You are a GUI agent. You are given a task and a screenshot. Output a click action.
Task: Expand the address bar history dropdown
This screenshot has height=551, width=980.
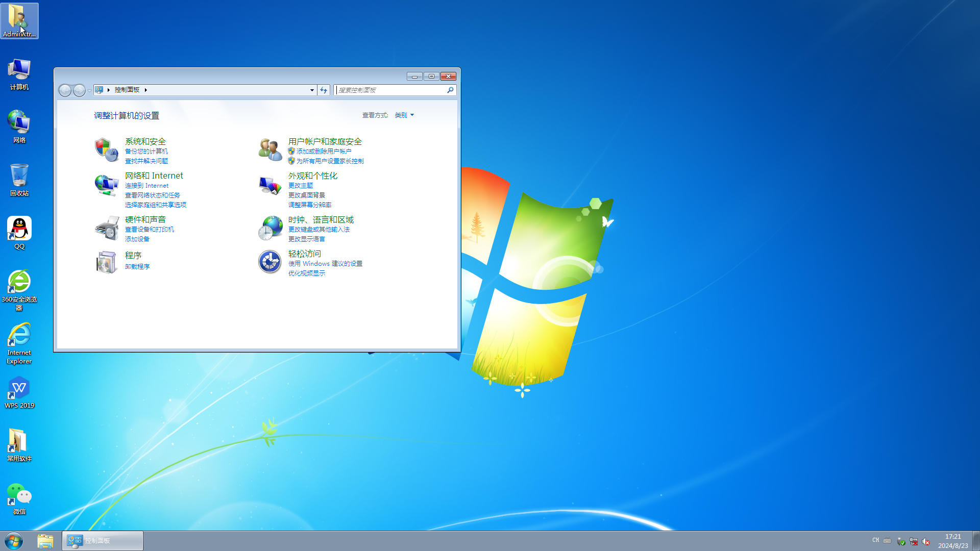pyautogui.click(x=312, y=90)
